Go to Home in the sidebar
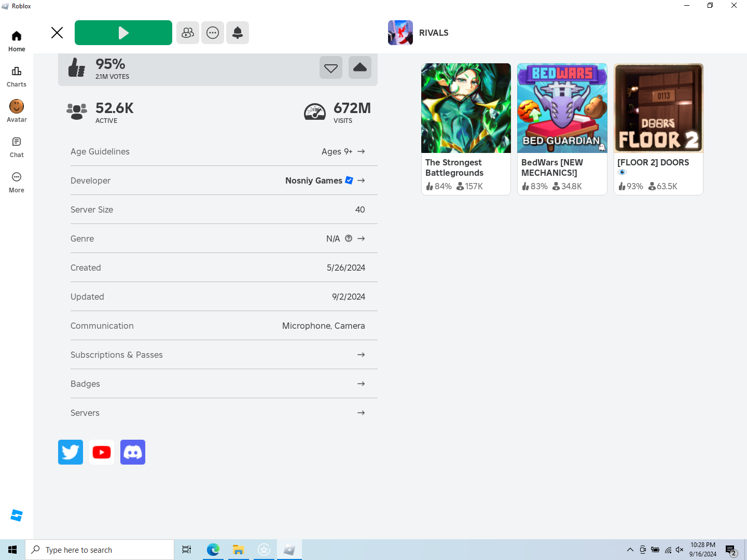747x560 pixels. pyautogui.click(x=17, y=41)
